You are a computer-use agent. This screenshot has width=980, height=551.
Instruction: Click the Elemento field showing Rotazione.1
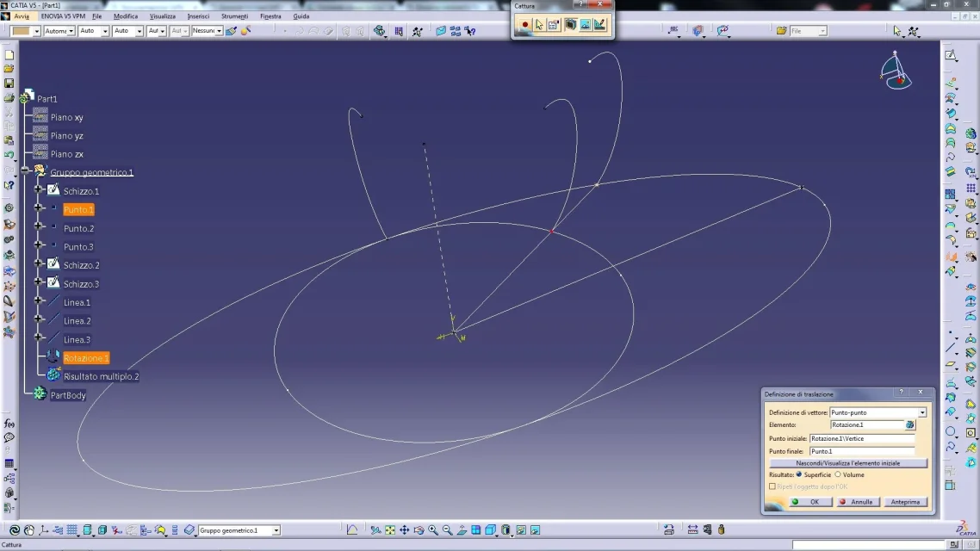(x=867, y=424)
